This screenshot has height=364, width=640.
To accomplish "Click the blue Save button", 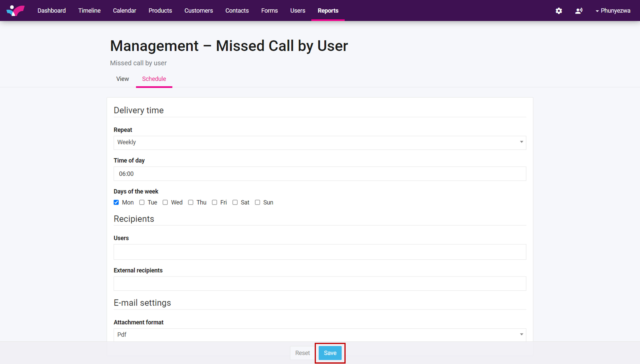I will pyautogui.click(x=330, y=353).
